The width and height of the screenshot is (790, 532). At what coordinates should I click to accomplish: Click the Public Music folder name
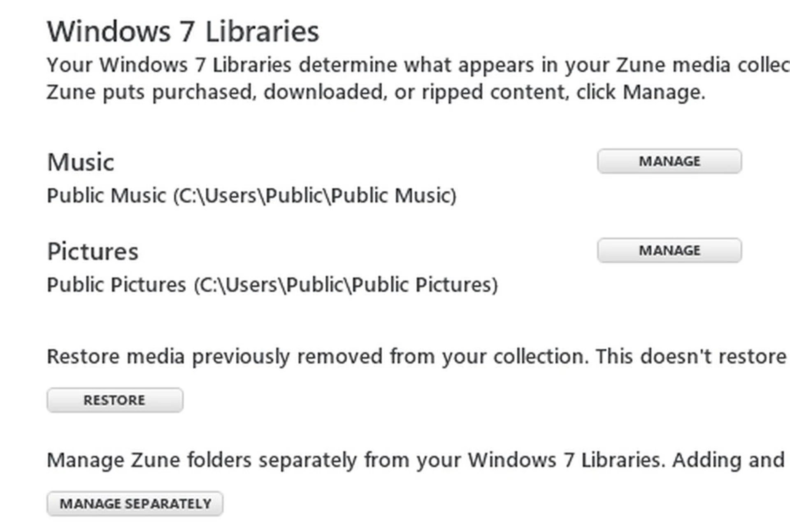(x=106, y=196)
